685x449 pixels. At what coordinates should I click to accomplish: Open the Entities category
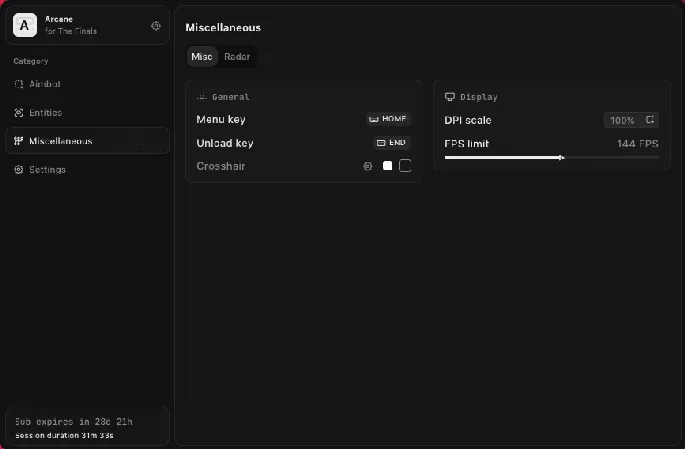(46, 113)
